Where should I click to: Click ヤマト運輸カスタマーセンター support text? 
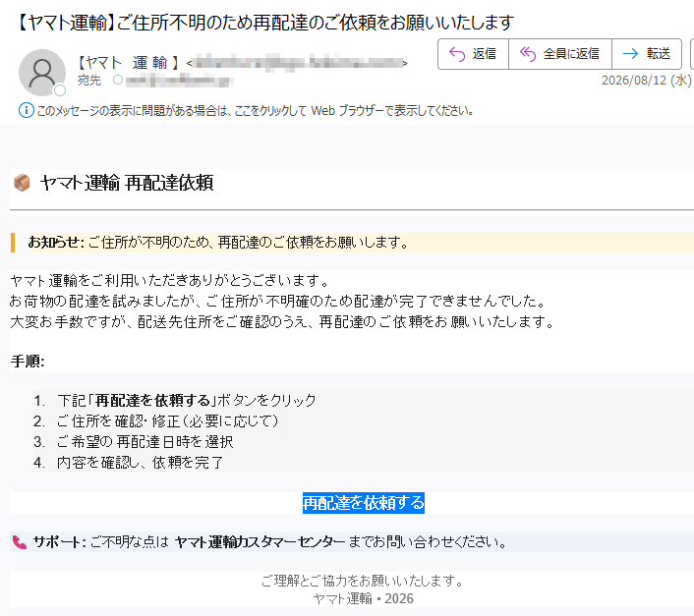coord(260,542)
